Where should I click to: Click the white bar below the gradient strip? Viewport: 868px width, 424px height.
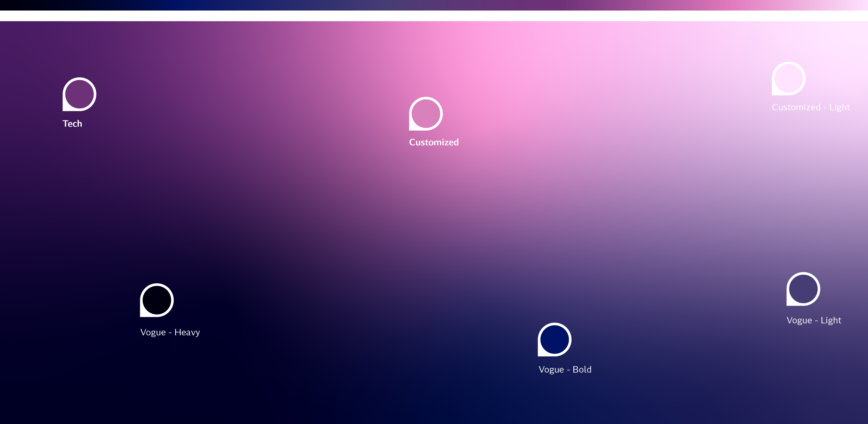[434, 15]
